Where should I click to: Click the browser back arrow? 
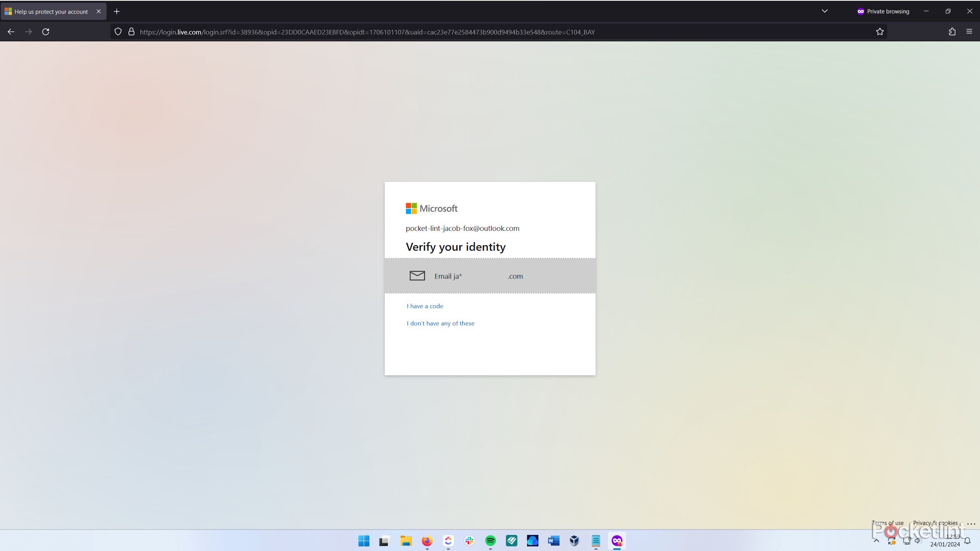click(x=11, y=32)
